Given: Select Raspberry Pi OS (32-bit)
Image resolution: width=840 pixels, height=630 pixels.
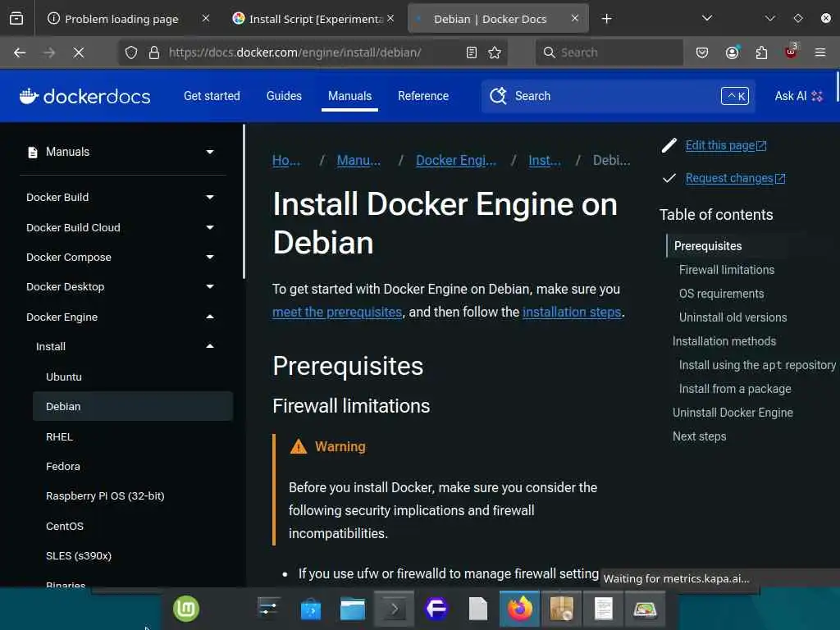Looking at the screenshot, I should coord(105,495).
